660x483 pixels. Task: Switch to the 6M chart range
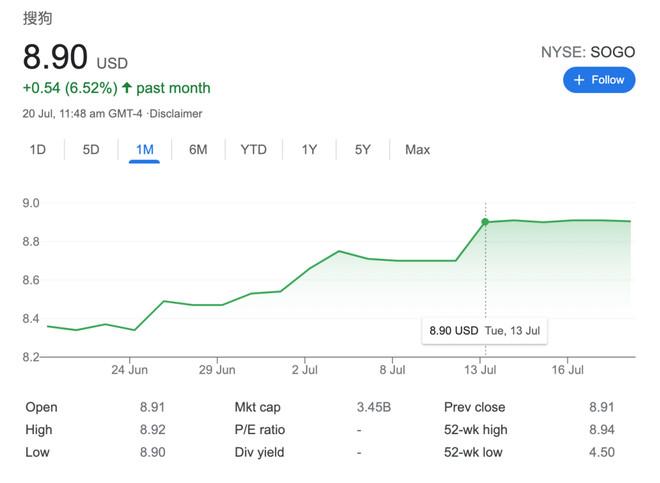point(198,149)
